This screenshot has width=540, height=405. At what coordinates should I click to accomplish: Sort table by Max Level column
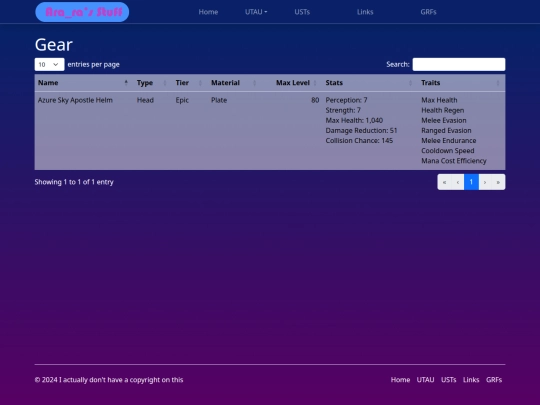[292, 83]
